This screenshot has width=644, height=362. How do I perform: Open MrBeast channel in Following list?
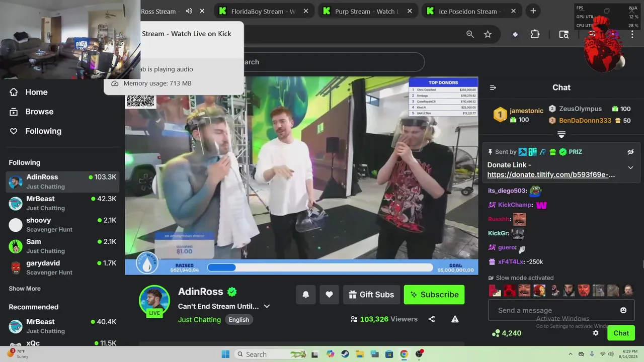click(x=62, y=203)
